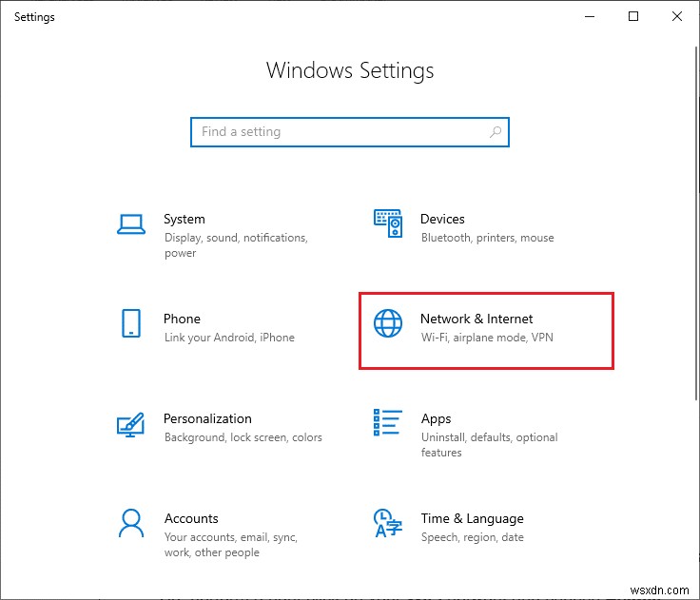The width and height of the screenshot is (700, 600).
Task: Select the Accounts person icon
Action: 131,523
